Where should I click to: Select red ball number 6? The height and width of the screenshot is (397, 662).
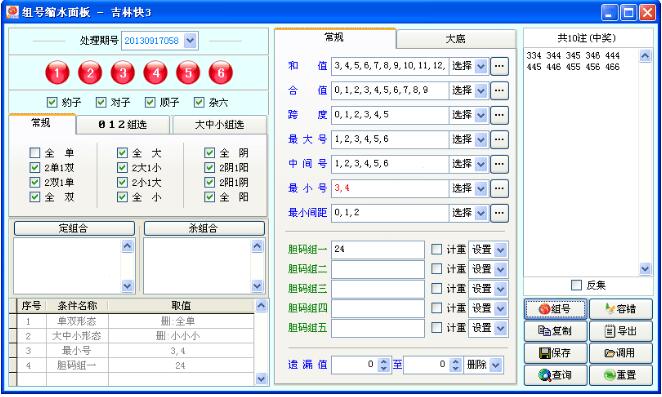click(x=221, y=73)
